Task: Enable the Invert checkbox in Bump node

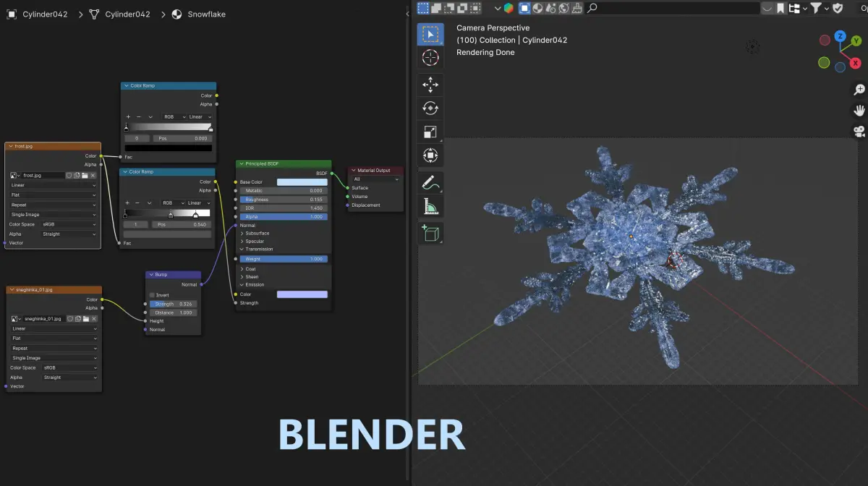Action: coord(152,295)
